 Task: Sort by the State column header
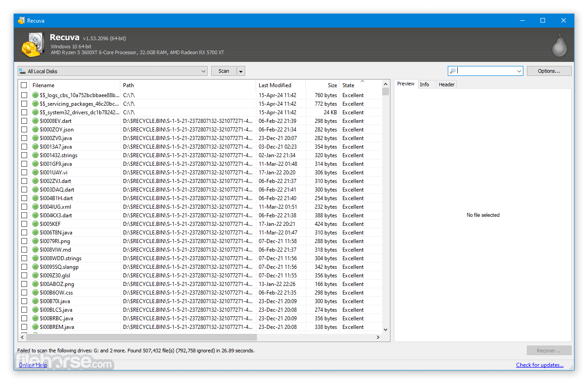[x=361, y=85]
